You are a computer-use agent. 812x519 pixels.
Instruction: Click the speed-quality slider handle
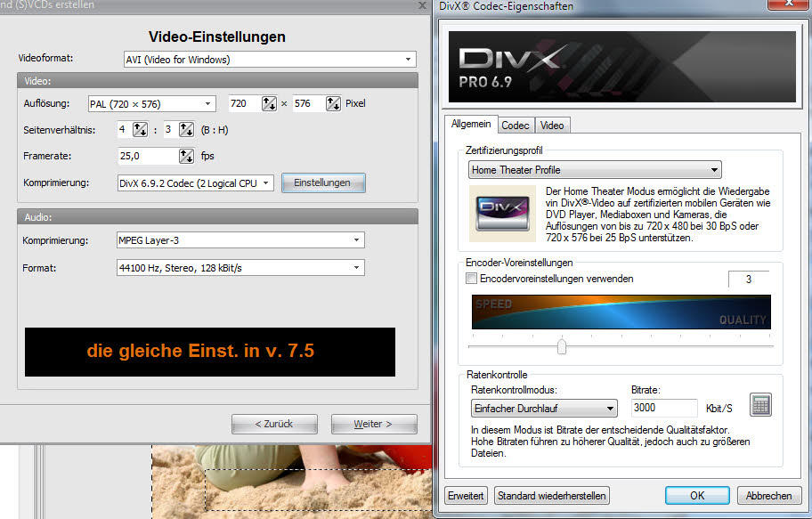pos(562,346)
